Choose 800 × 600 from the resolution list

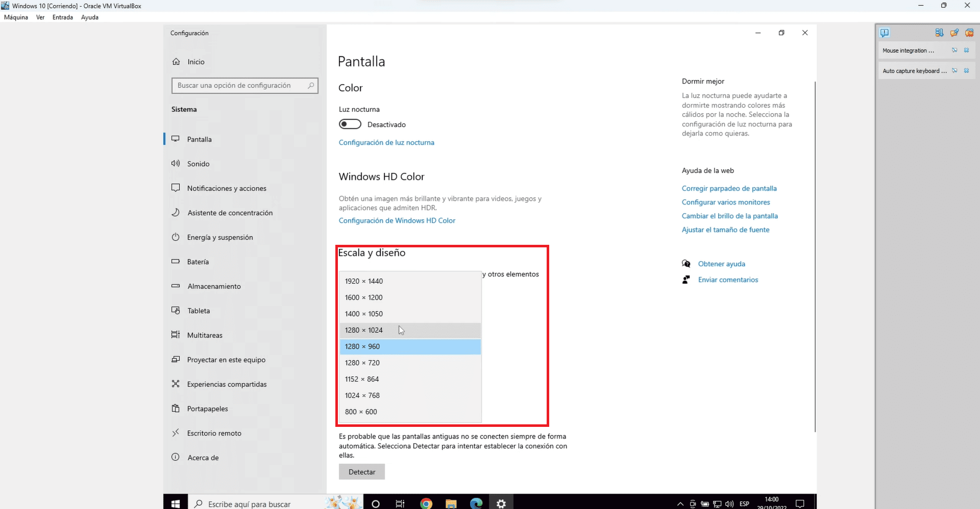[361, 411]
